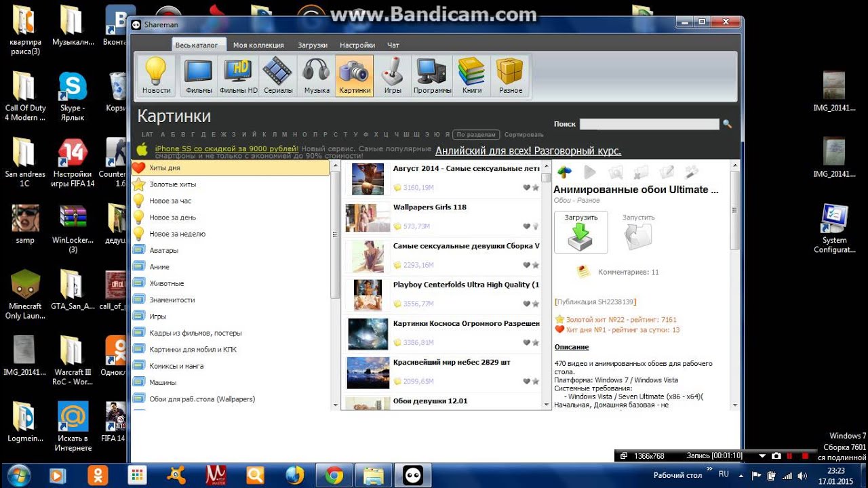868x488 pixels.
Task: Switch to the Настройки tab
Action: [357, 45]
